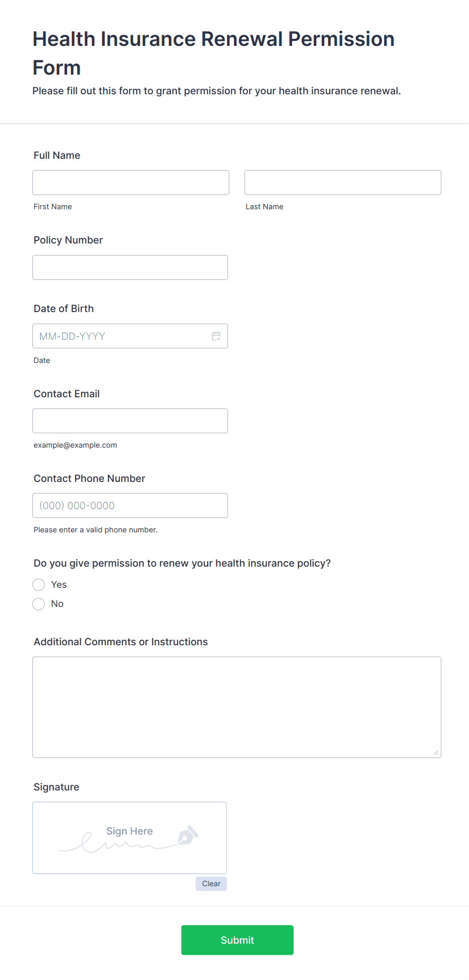Click the pen icon in the signature box
The image size is (469, 980).
188,835
